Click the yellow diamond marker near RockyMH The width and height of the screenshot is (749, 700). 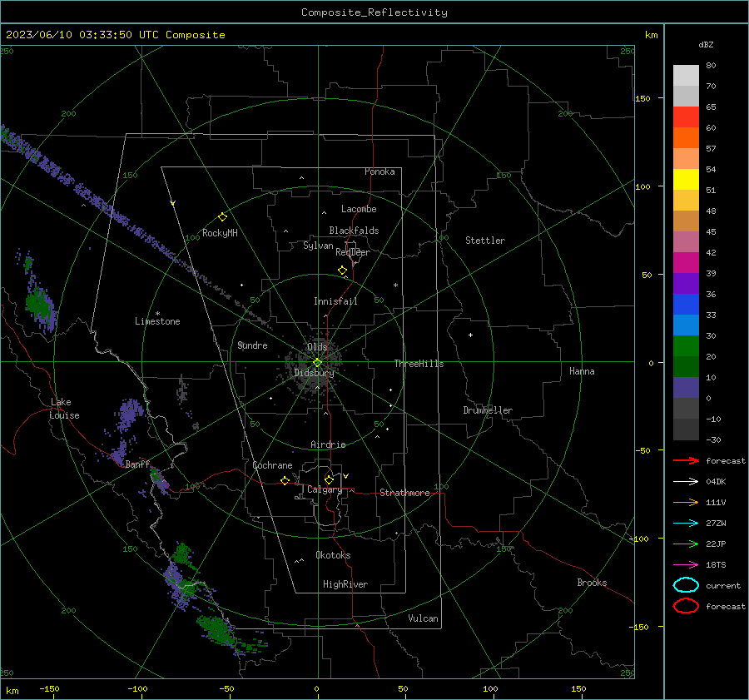[x=222, y=217]
